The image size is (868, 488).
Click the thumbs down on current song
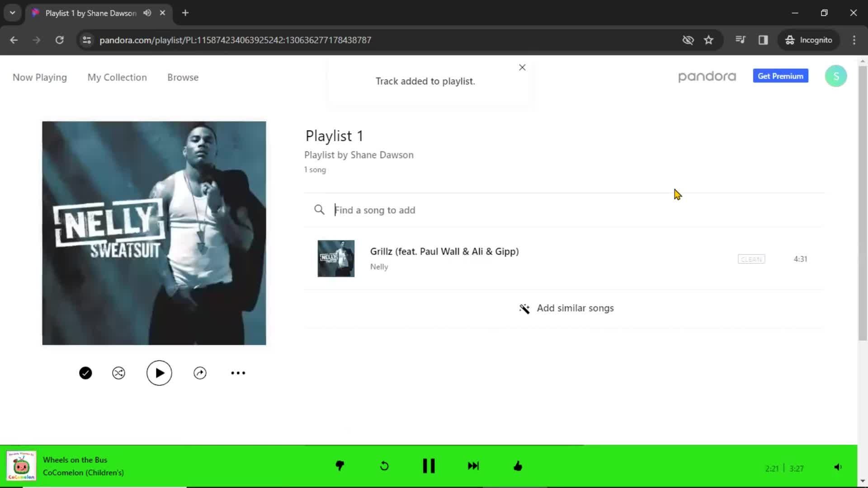[340, 466]
